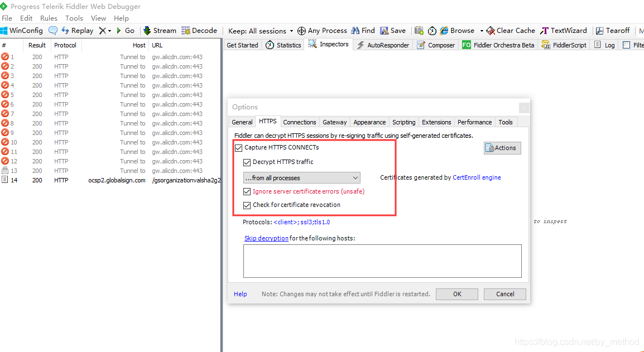The image size is (644, 352).
Task: Open the Fiddler Orchestra Beta tab
Action: [x=498, y=45]
